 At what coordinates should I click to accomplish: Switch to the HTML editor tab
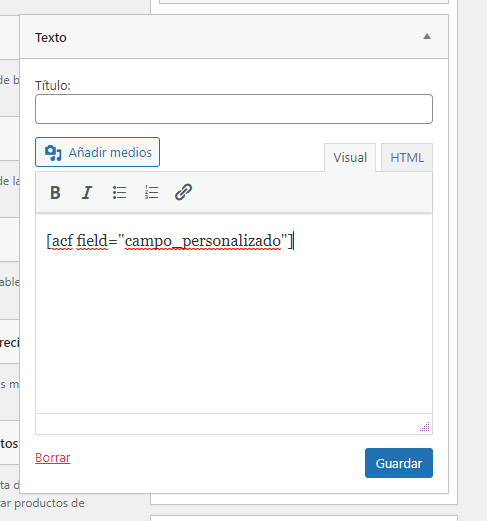click(x=407, y=157)
